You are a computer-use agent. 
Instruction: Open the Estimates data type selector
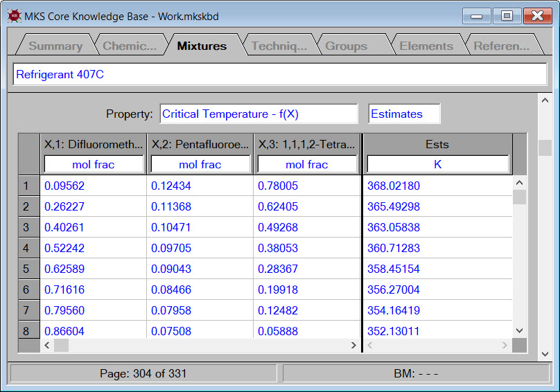(x=404, y=114)
